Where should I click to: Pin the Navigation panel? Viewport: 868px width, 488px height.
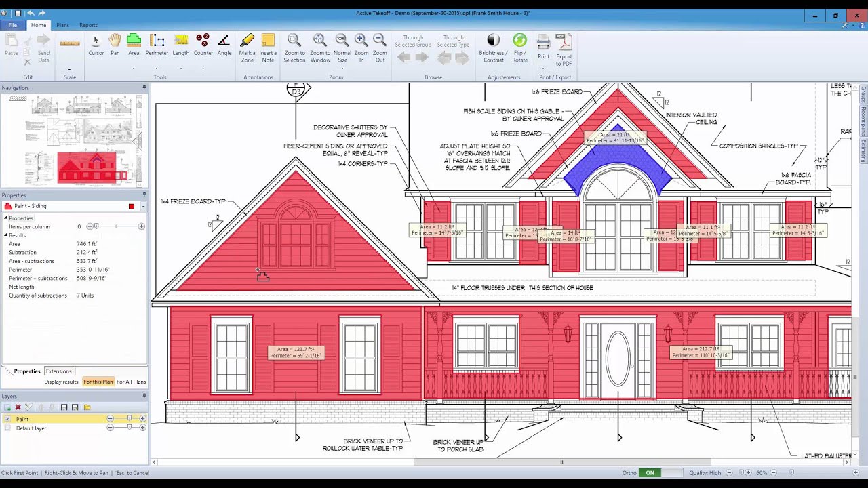pyautogui.click(x=144, y=87)
